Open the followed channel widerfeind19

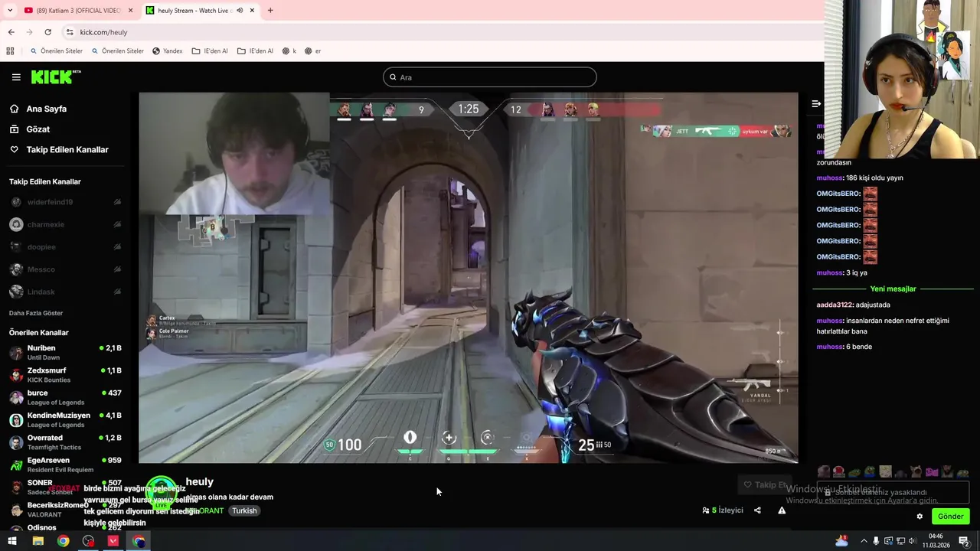click(50, 202)
